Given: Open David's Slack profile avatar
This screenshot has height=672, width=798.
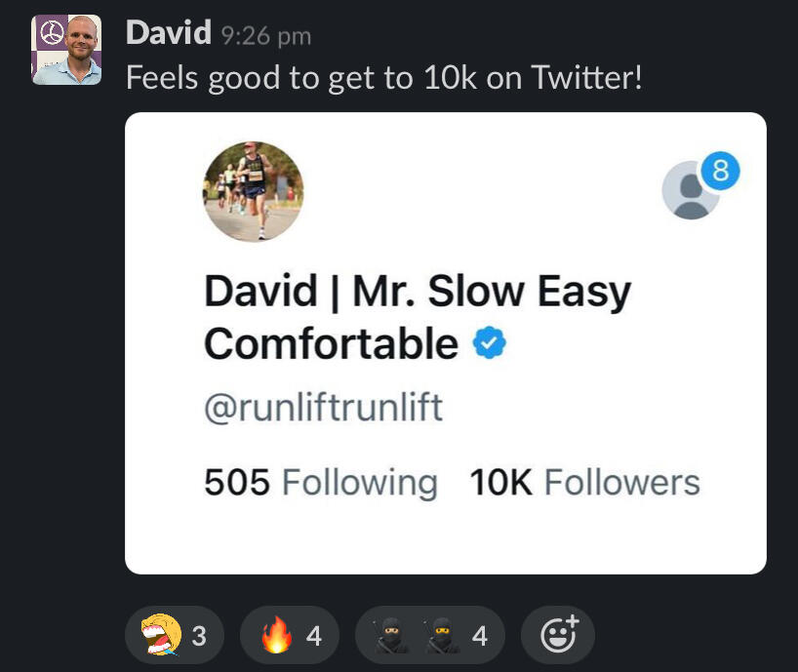Looking at the screenshot, I should [x=66, y=50].
